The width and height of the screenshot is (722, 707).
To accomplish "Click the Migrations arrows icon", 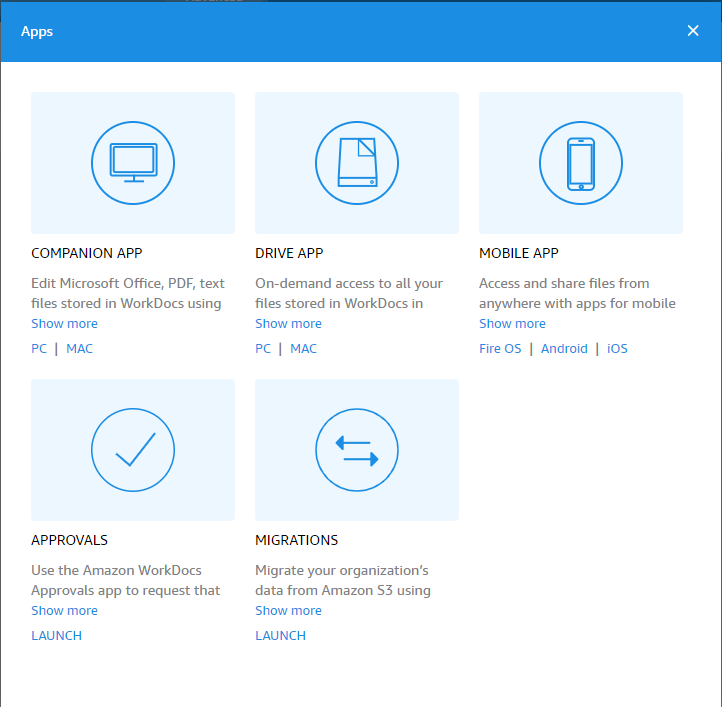I will click(357, 450).
